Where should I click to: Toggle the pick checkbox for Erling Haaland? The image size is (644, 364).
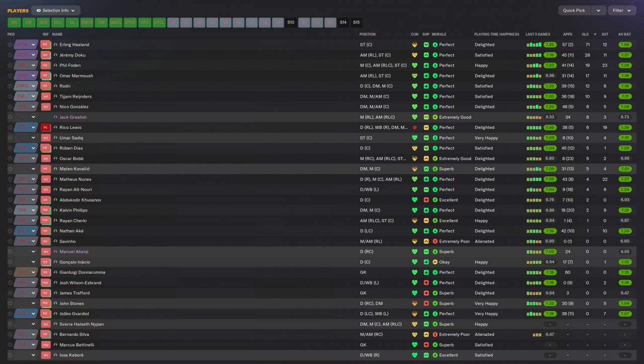point(10,45)
